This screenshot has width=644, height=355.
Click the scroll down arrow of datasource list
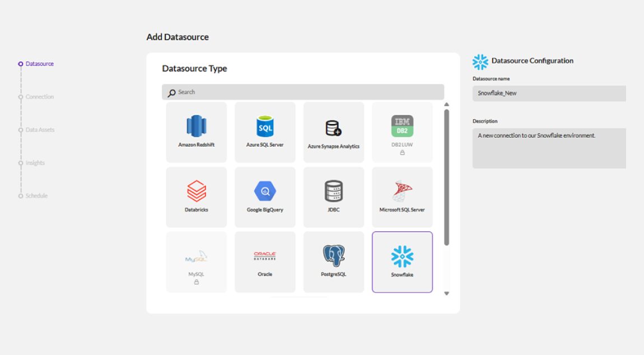(446, 293)
